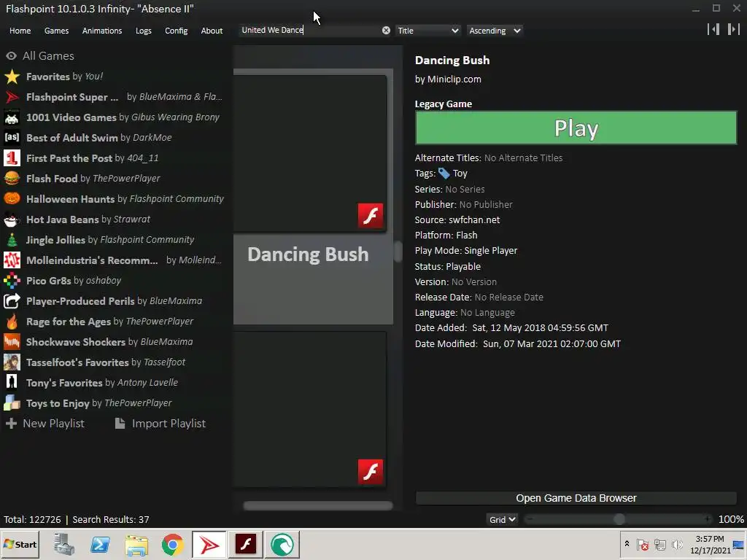Open the Logs tab
747x560 pixels.
tap(144, 31)
